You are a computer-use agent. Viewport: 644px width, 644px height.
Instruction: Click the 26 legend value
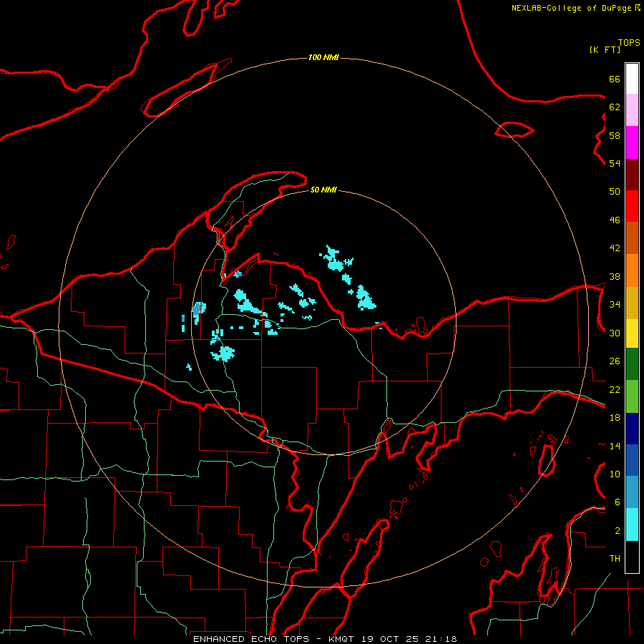click(615, 361)
